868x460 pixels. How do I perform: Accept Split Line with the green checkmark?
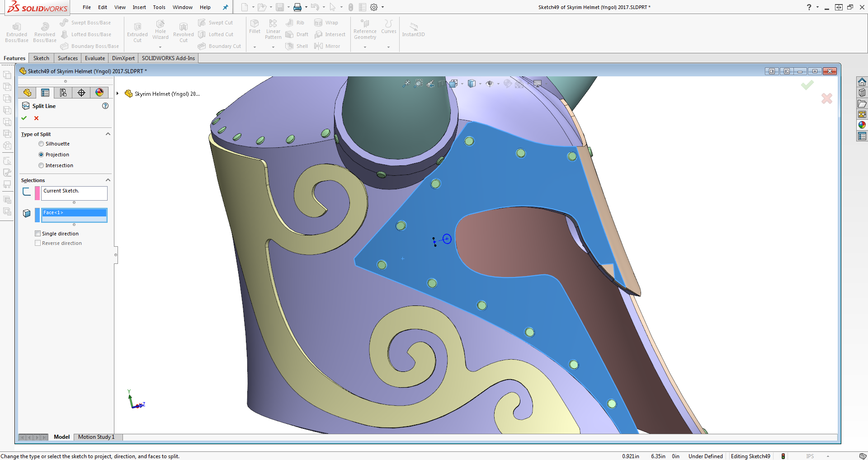[24, 118]
